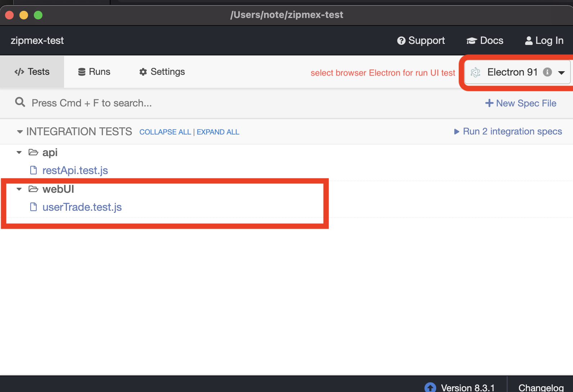Click the webUI folder name
The width and height of the screenshot is (573, 392).
point(58,189)
